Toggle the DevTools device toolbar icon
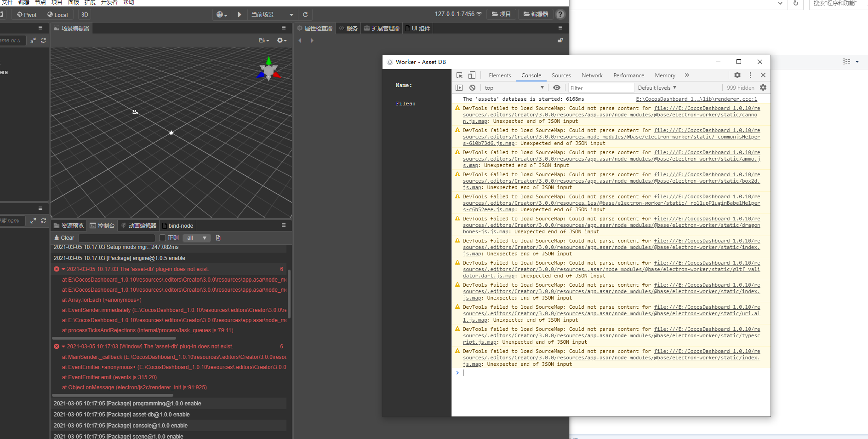 (x=472, y=75)
